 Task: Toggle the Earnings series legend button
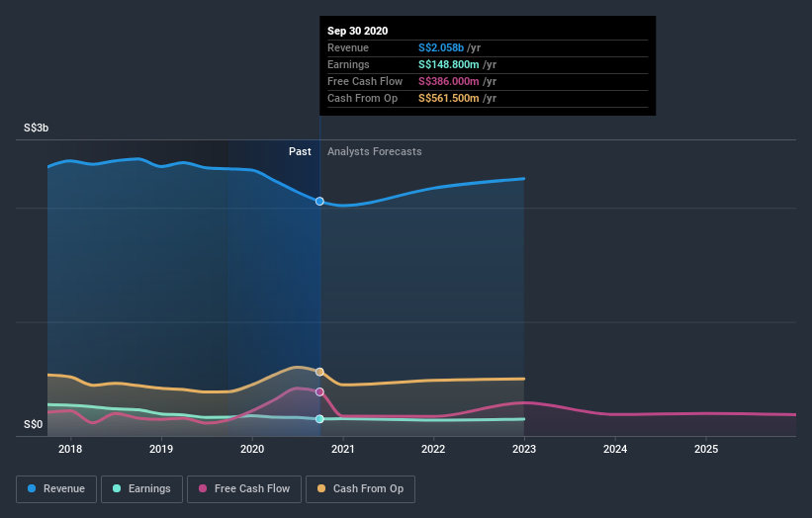[x=141, y=489]
